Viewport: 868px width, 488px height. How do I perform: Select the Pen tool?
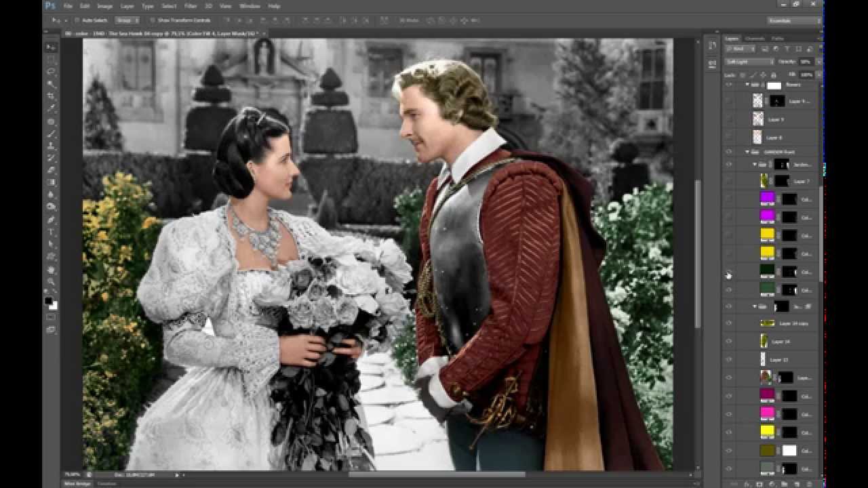pyautogui.click(x=51, y=220)
